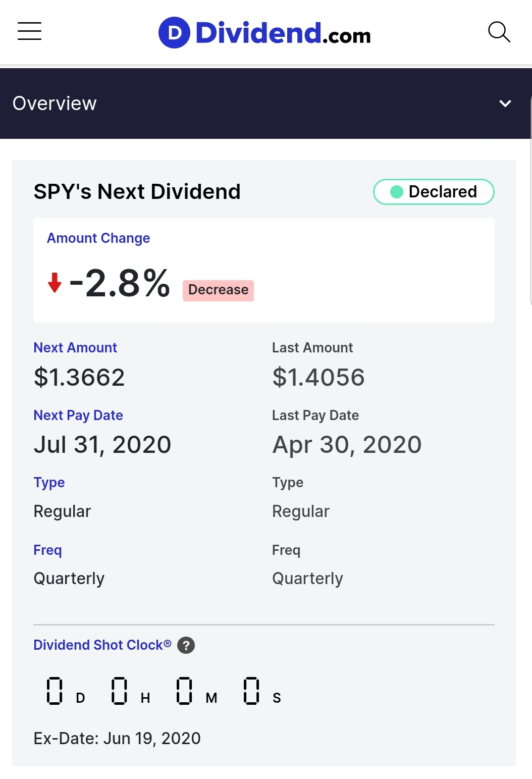This screenshot has height=779, width=532.
Task: Open the search magnifier icon
Action: pyautogui.click(x=499, y=32)
